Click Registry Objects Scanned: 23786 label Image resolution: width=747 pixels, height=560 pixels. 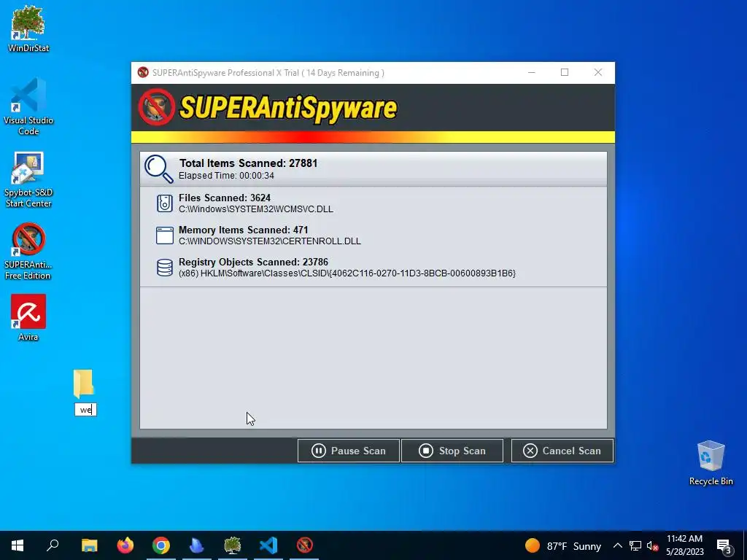click(x=253, y=262)
